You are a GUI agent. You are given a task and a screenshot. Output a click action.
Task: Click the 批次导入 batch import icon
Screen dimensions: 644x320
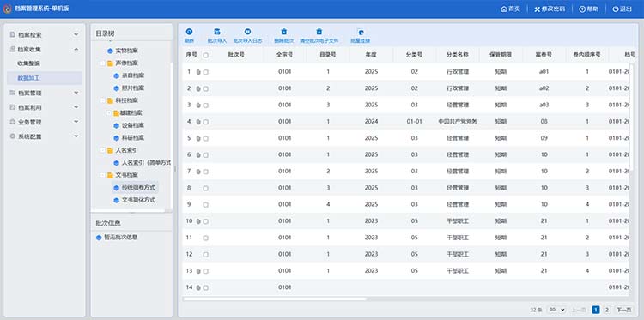(x=217, y=32)
